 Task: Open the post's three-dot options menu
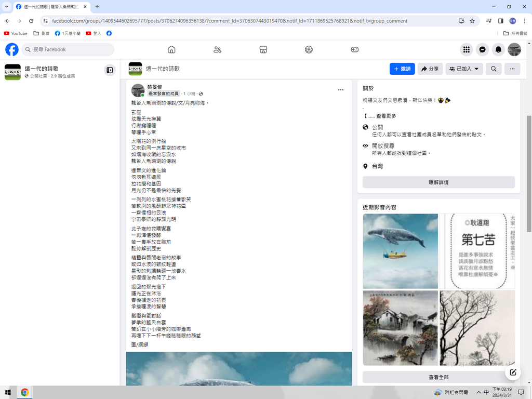click(341, 90)
